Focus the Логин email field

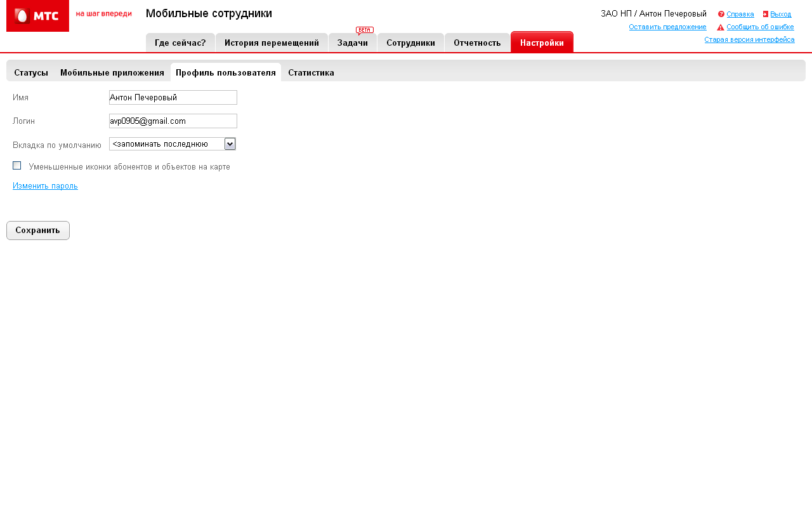pos(173,121)
